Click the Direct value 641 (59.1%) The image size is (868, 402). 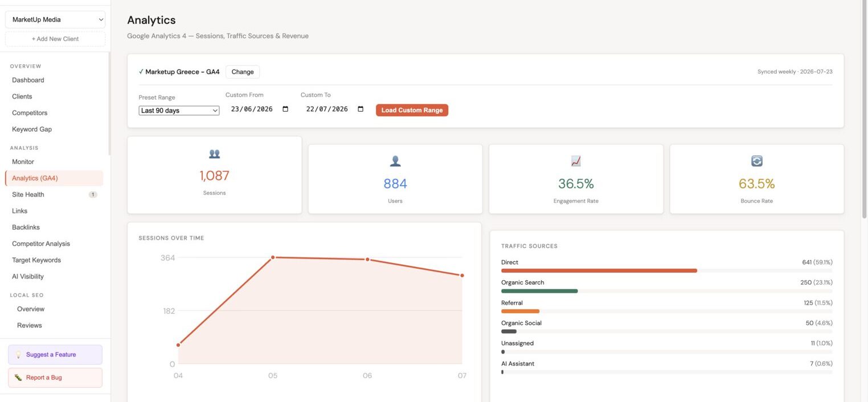(x=817, y=262)
